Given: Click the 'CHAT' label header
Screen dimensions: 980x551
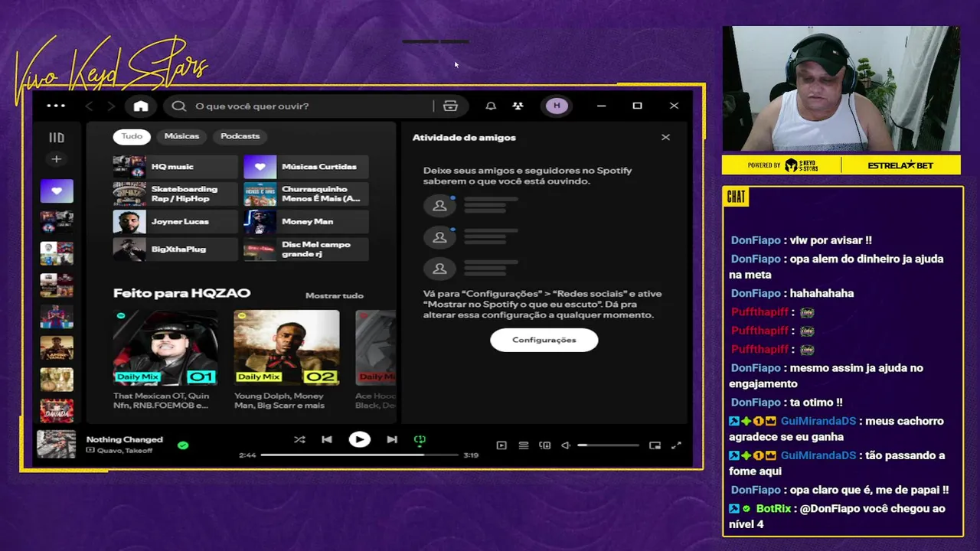Looking at the screenshot, I should point(736,197).
